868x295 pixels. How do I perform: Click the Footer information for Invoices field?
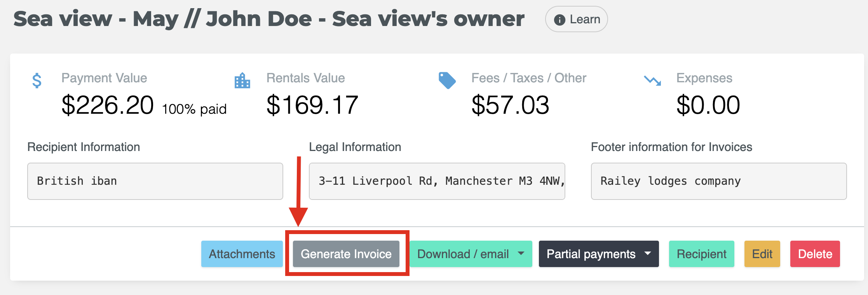coord(718,181)
